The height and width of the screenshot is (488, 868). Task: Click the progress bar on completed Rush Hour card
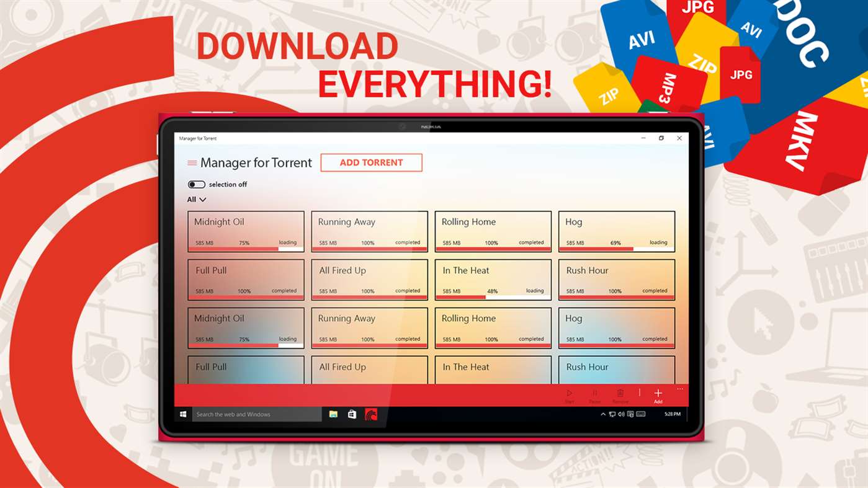click(617, 298)
